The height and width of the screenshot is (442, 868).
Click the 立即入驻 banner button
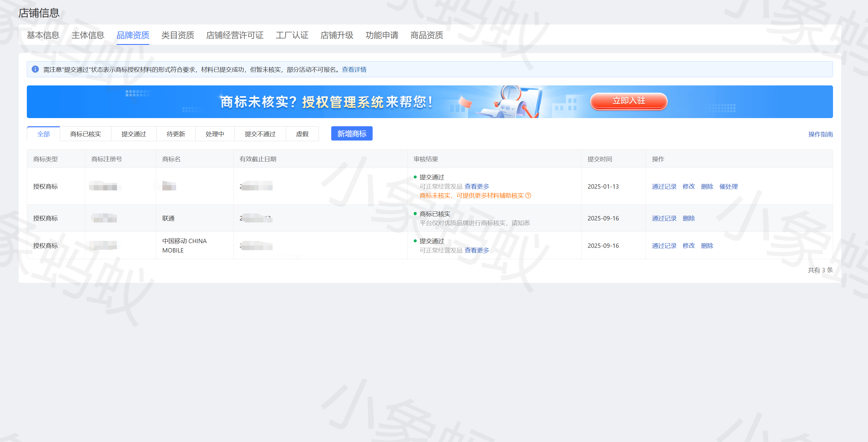tap(629, 101)
